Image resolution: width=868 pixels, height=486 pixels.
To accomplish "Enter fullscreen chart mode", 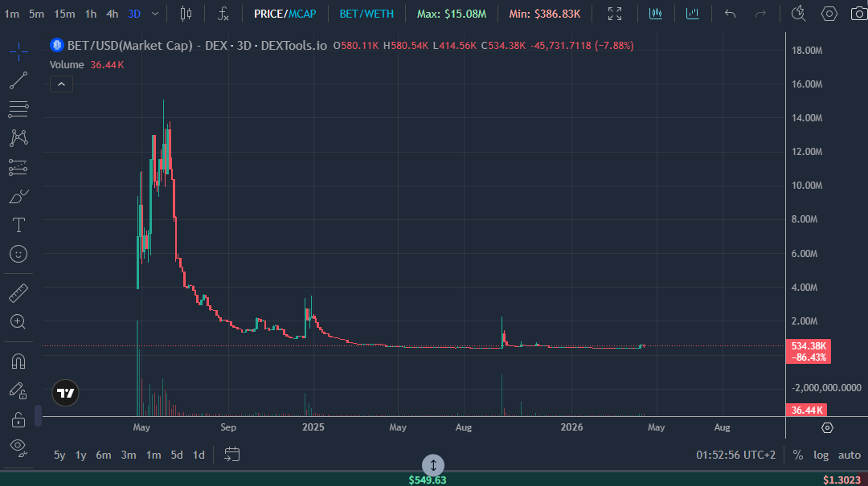I will [x=615, y=14].
